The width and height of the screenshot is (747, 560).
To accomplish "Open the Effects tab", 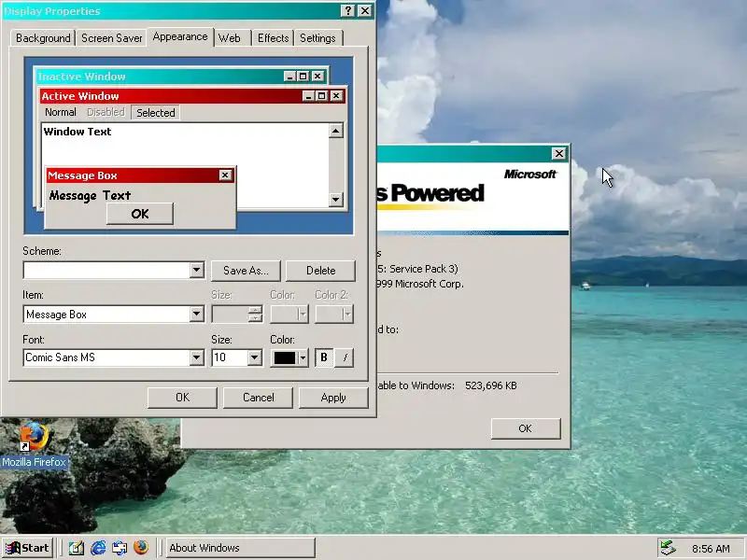I will tap(273, 38).
